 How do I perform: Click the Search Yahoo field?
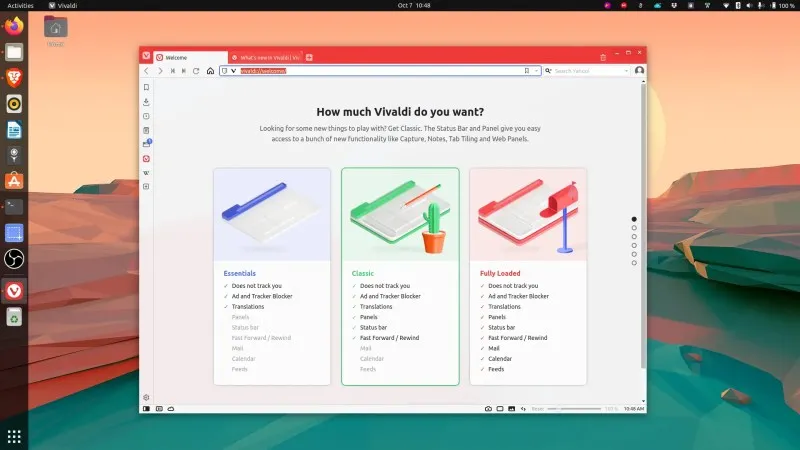click(587, 71)
